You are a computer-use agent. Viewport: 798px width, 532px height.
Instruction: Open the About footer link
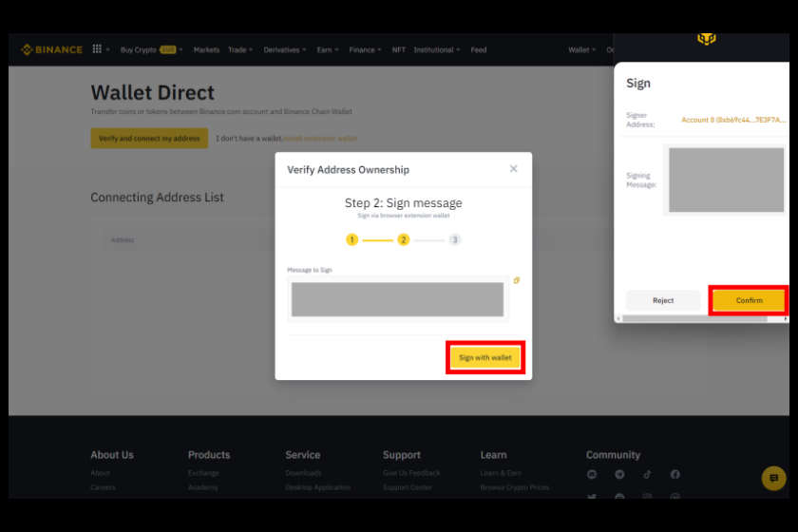click(101, 473)
